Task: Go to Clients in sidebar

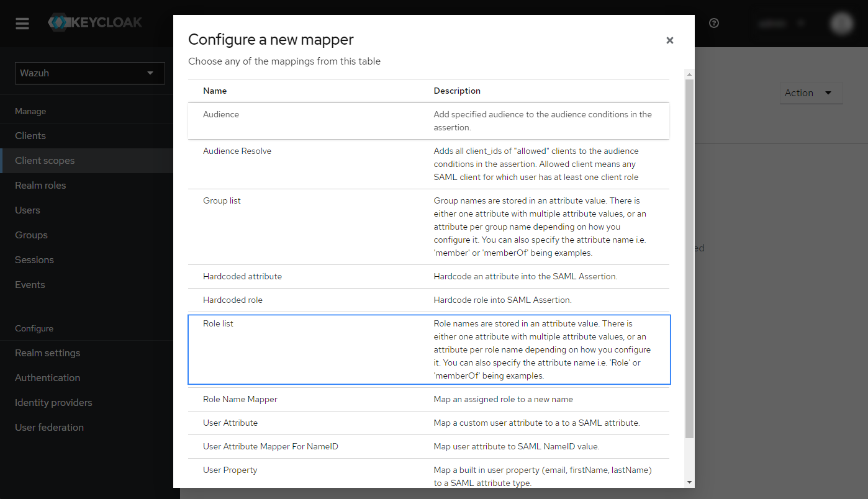Action: click(30, 136)
